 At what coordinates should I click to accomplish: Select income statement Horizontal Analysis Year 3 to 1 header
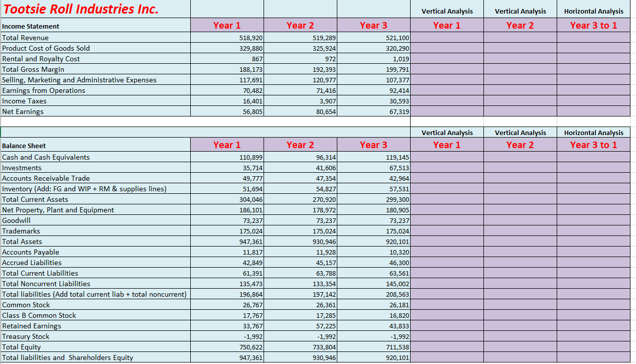point(593,25)
